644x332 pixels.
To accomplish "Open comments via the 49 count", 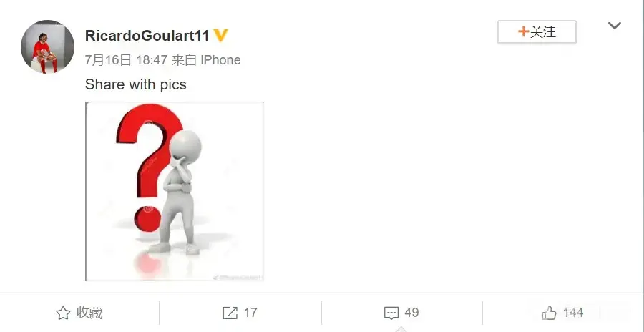I will 411,313.
